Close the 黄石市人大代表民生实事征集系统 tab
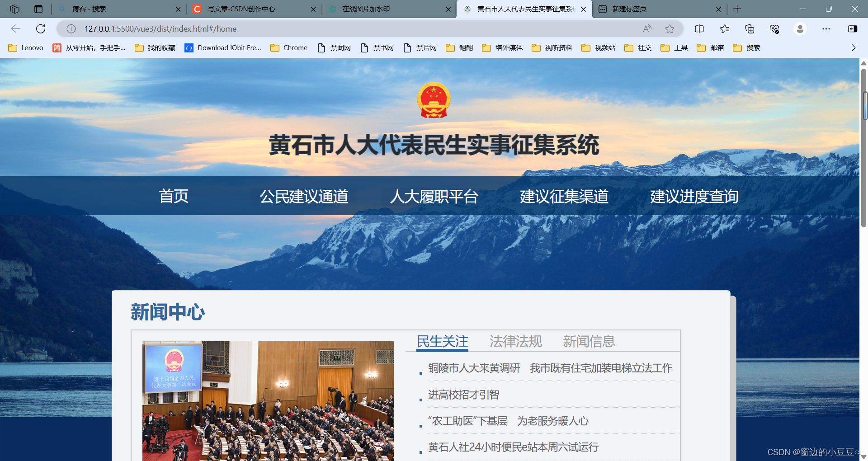Screen dimensions: 868x461 [584, 9]
